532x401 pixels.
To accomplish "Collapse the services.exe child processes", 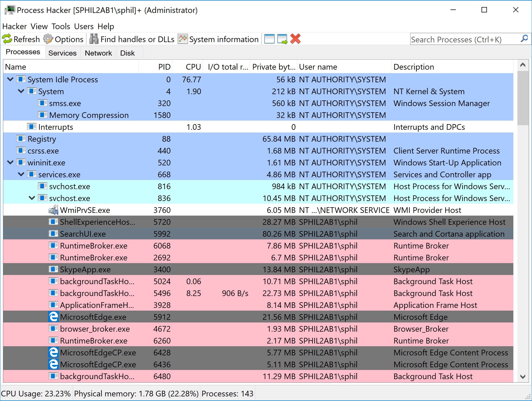I will pyautogui.click(x=21, y=174).
